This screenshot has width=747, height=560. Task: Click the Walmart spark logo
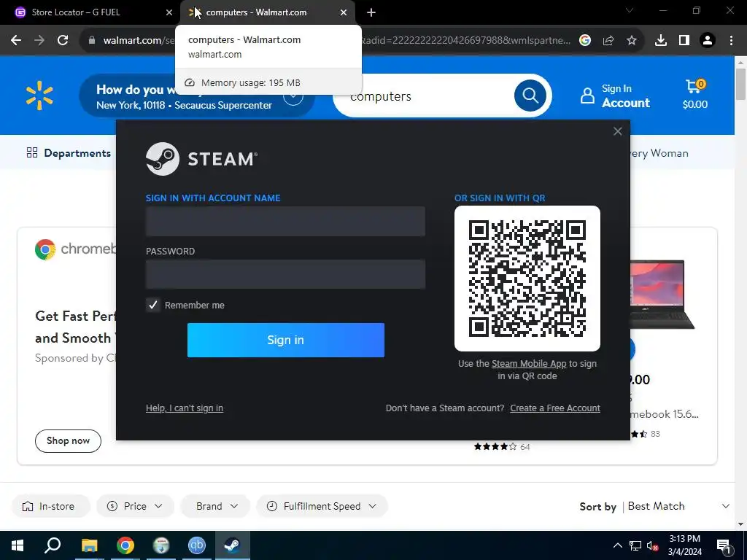click(39, 96)
